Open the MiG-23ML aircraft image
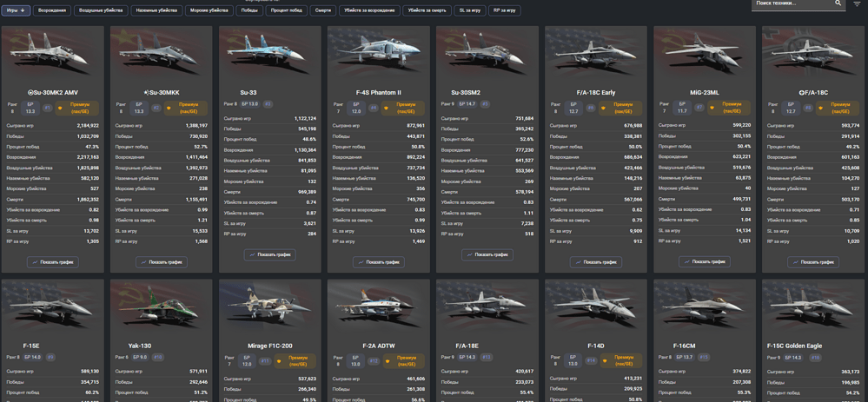Viewport: 868px width, 402px height. pos(704,54)
